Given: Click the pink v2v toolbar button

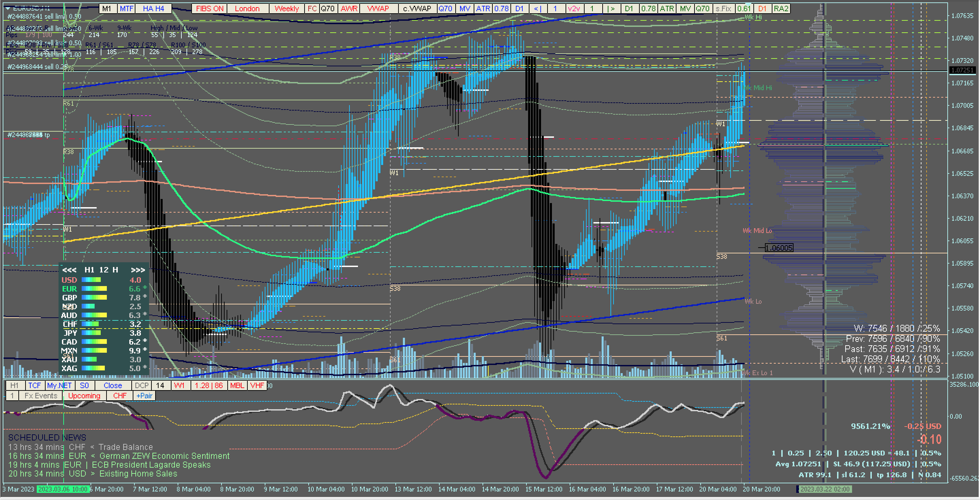Looking at the screenshot, I should click(x=573, y=9).
